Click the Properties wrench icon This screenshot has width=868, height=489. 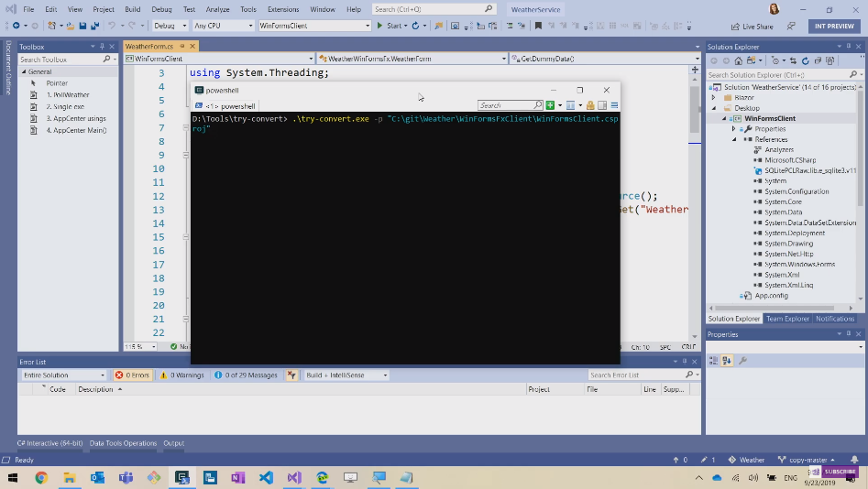[742, 361]
